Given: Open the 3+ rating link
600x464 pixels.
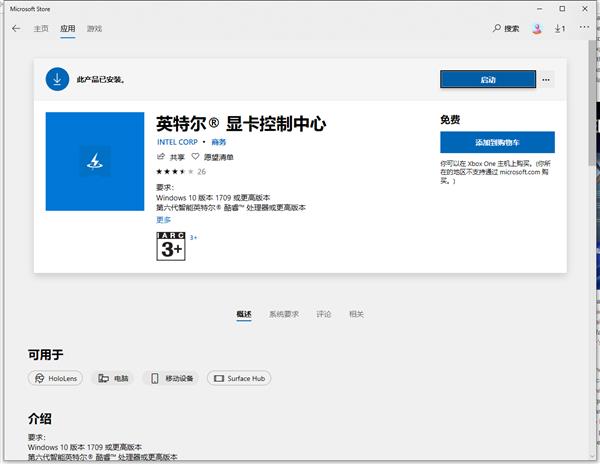Looking at the screenshot, I should click(193, 238).
